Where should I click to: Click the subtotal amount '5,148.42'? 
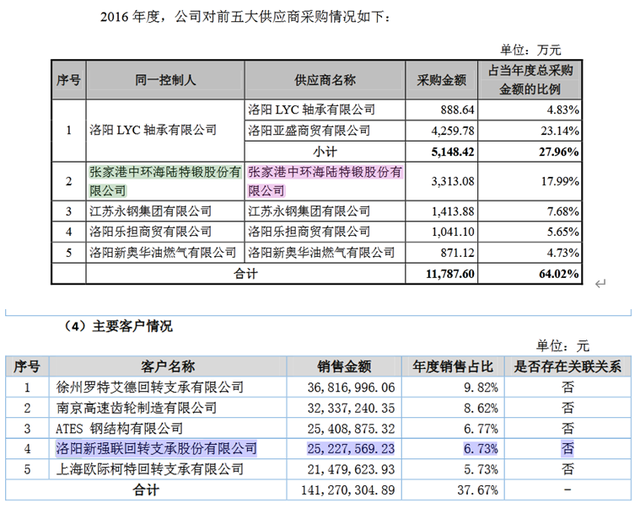[x=453, y=152]
